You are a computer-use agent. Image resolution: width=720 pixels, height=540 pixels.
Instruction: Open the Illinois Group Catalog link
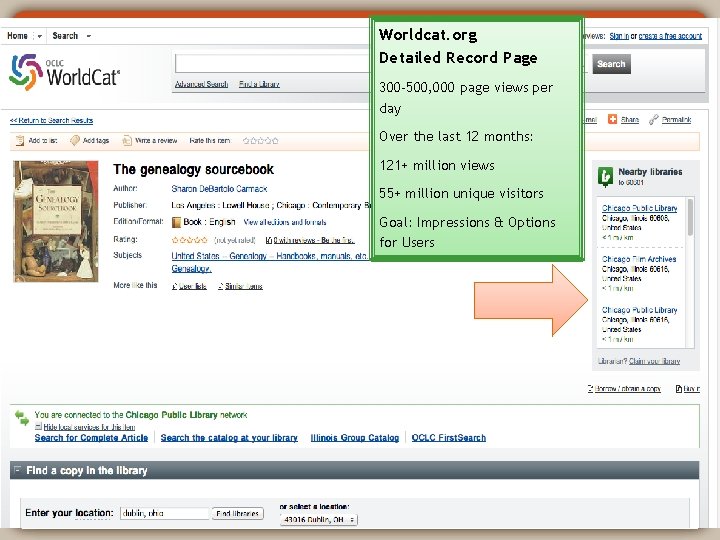click(354, 438)
